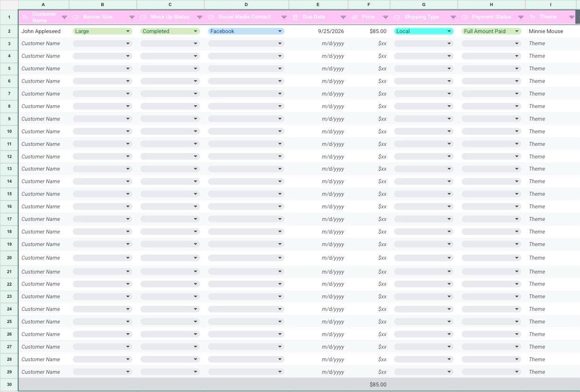Screen dimensions: 580x392
Task: Click the 9/25/2026 due date cell
Action: tap(318, 31)
